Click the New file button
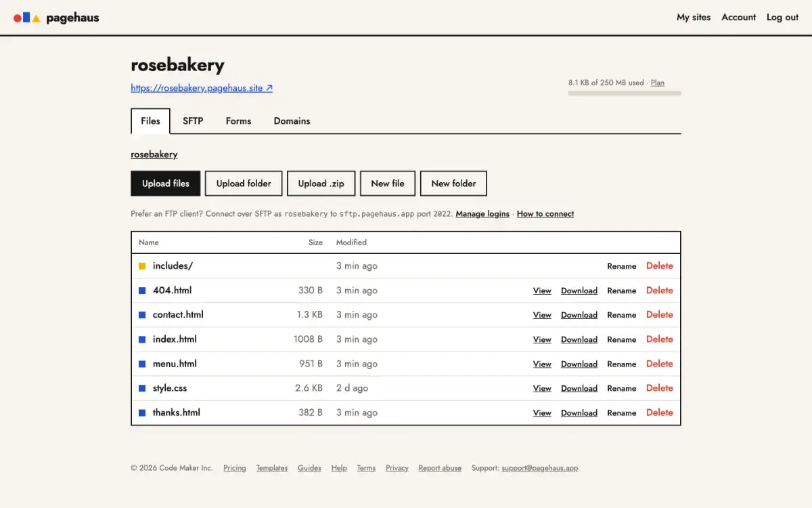The width and height of the screenshot is (812, 508). tap(388, 184)
